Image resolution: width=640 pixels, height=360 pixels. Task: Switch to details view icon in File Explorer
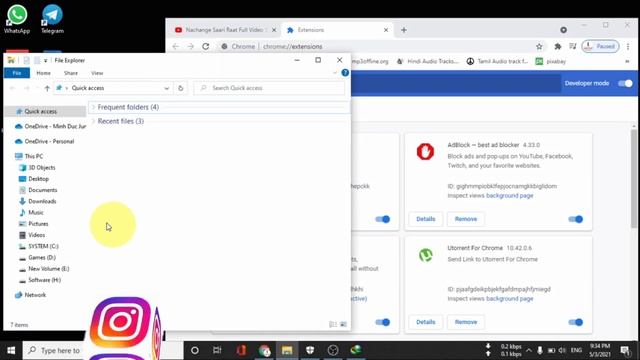(333, 324)
